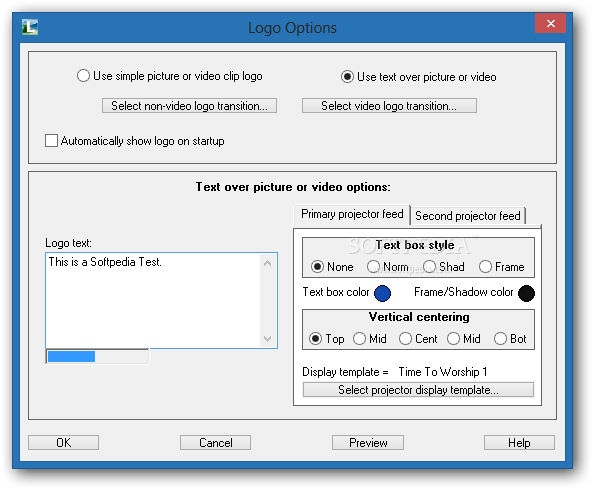
Task: Click the 'Time To Worship 1' template name
Action: coord(443,372)
